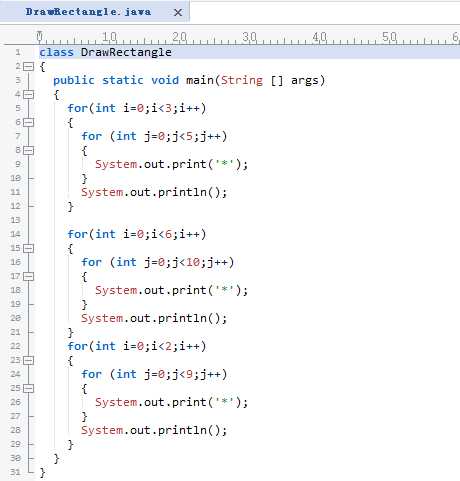The height and width of the screenshot is (481, 460).
Task: Close the DrawRectangle.java tab
Action: (x=178, y=13)
